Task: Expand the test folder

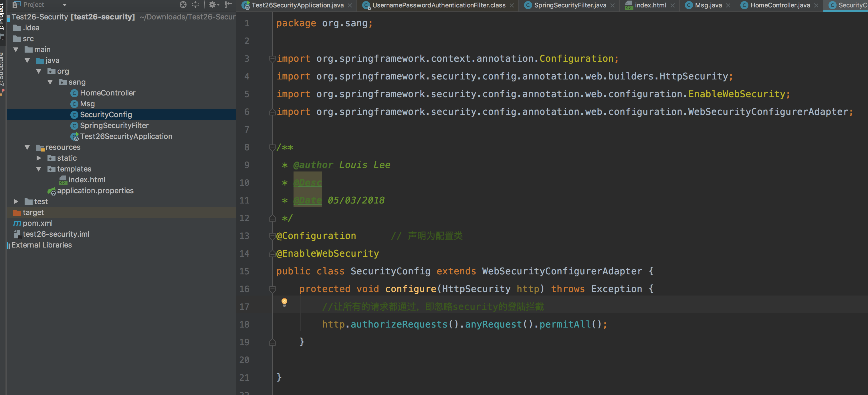Action: tap(16, 202)
